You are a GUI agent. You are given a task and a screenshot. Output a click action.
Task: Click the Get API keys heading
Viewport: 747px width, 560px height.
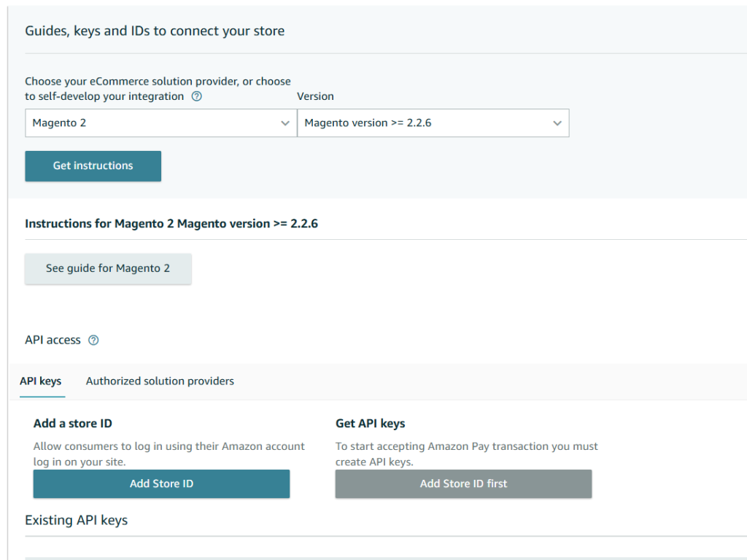370,424
